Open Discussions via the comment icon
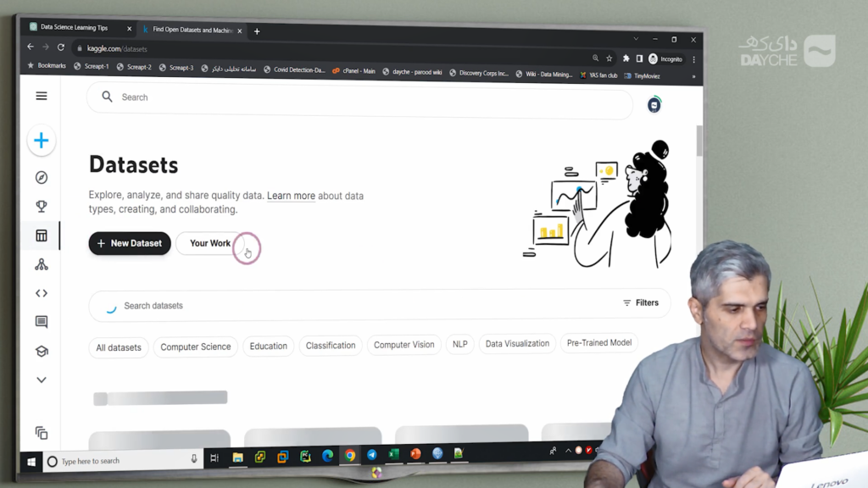 (42, 322)
